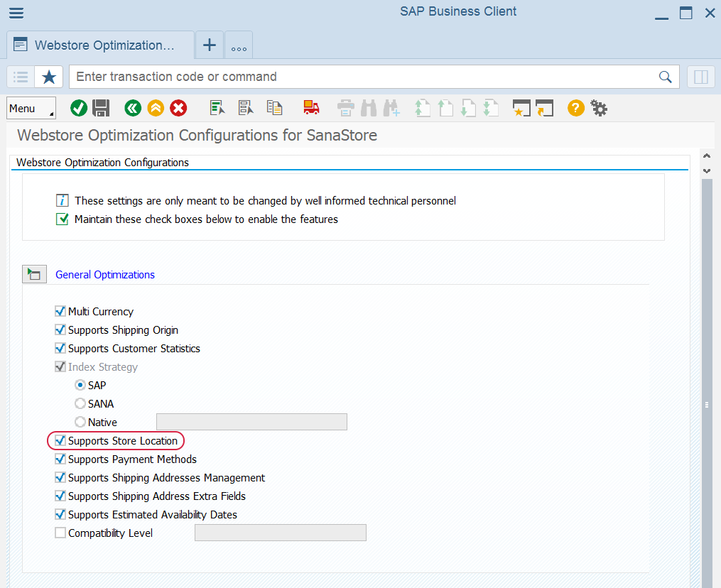721x588 pixels.
Task: Open Find with the binoculars icon
Action: (369, 109)
